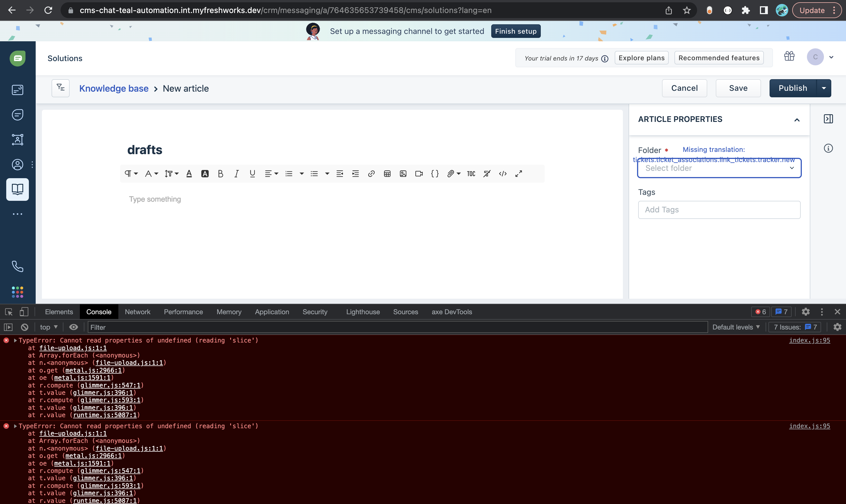Click the Insert image icon
This screenshot has width=846, height=504.
point(403,174)
